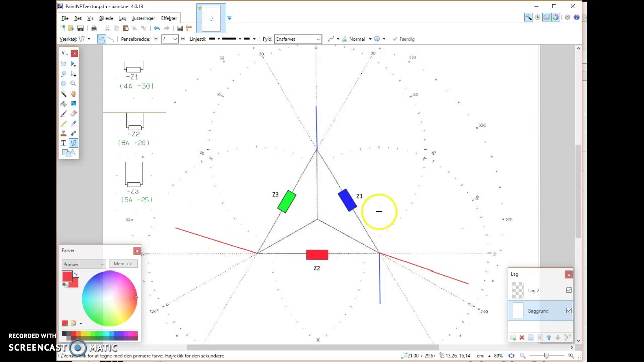
Task: Toggle the rulers icon
Action: coord(189,28)
